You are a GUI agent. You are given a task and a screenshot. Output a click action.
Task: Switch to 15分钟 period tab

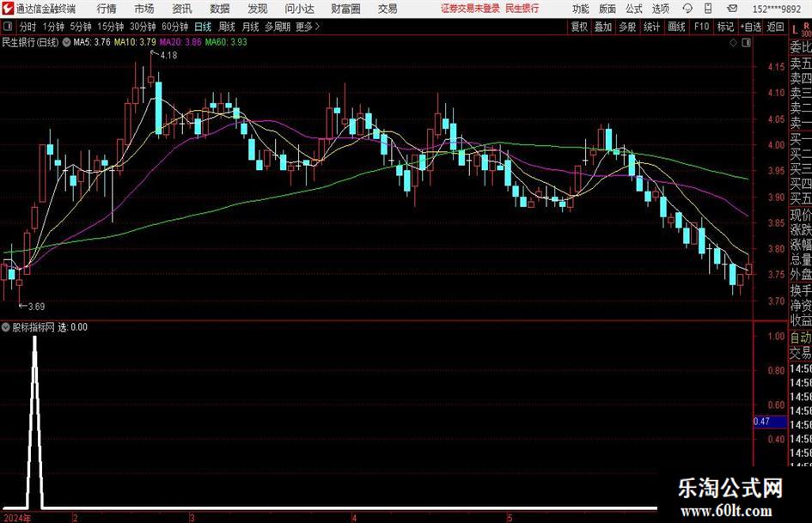(110, 27)
